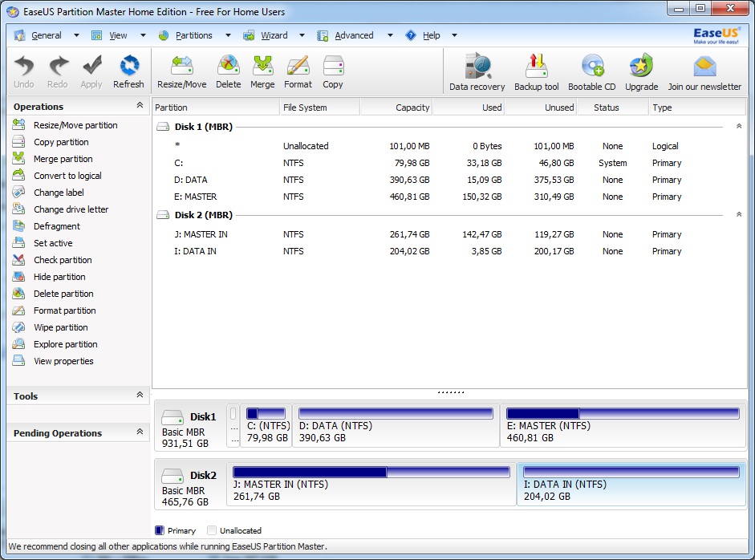The width and height of the screenshot is (755, 560).
Task: Open the General menu
Action: 47,35
